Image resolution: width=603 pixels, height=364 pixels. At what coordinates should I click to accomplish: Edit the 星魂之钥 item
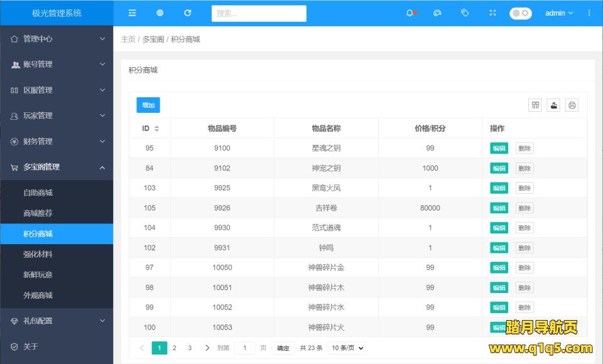[498, 148]
